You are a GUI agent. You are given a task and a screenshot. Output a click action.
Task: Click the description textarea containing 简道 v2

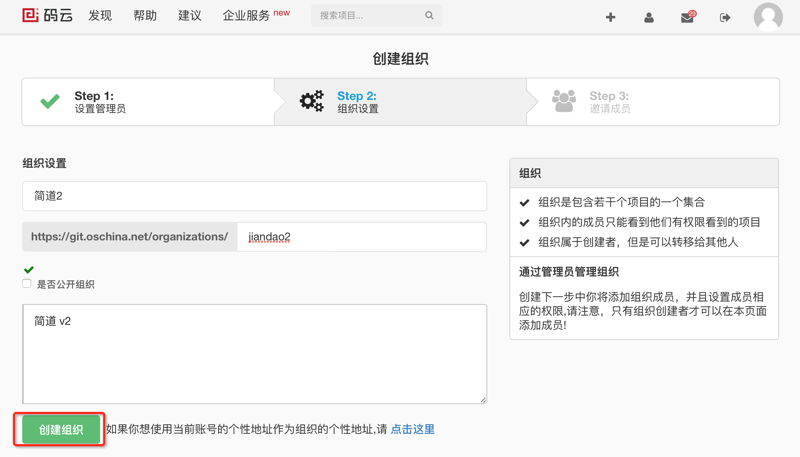coord(254,354)
